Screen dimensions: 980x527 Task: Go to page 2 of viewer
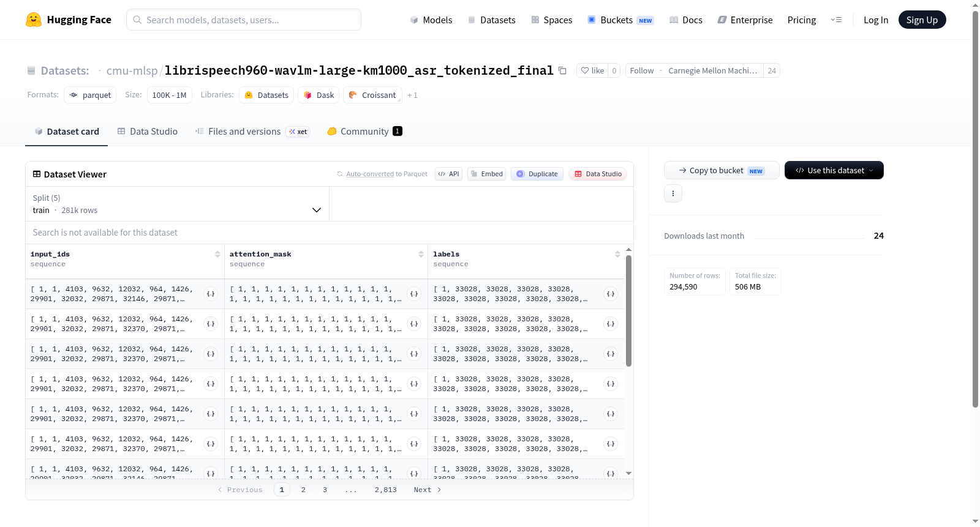pos(303,490)
